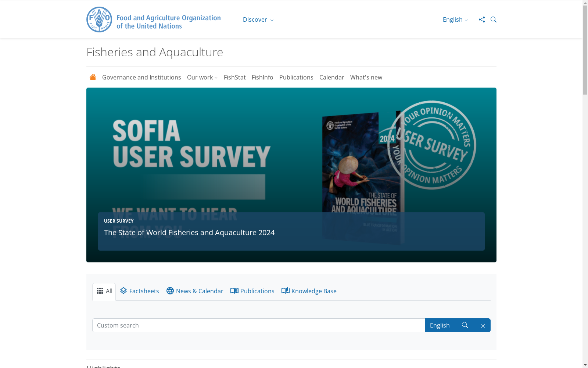Click the Fisheries and Aquaculture heading
The height and width of the screenshot is (368, 588).
(155, 52)
